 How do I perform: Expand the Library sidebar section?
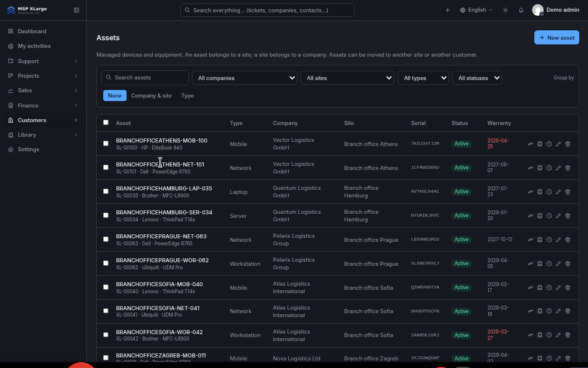(43, 135)
